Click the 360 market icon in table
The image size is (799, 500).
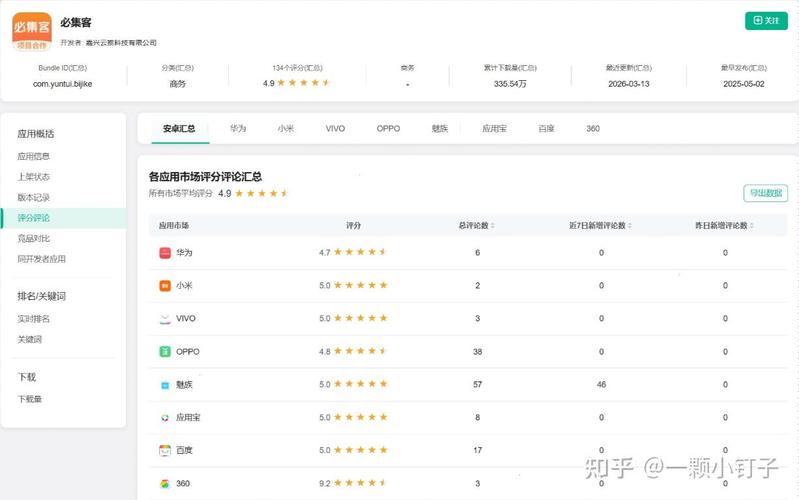pos(165,484)
